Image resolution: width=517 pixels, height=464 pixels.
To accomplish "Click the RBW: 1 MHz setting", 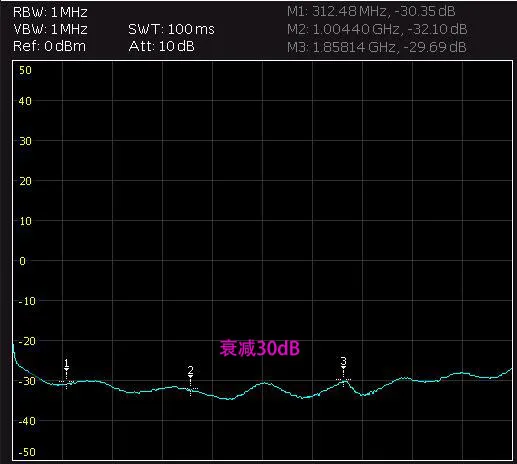I will tap(50, 13).
